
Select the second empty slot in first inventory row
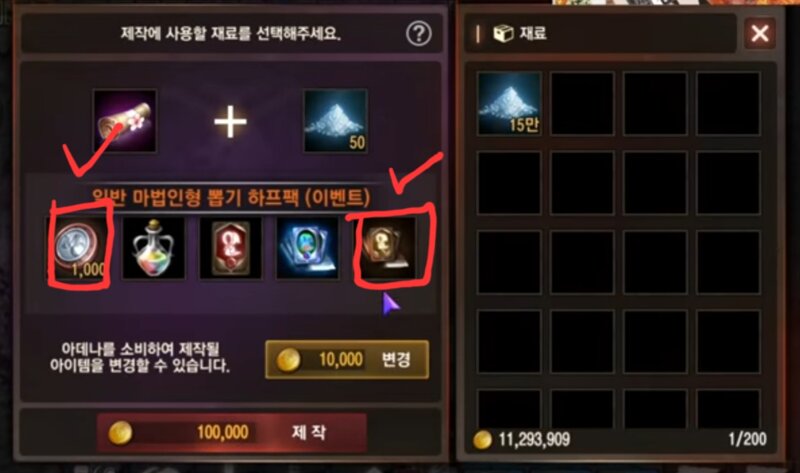(x=582, y=104)
